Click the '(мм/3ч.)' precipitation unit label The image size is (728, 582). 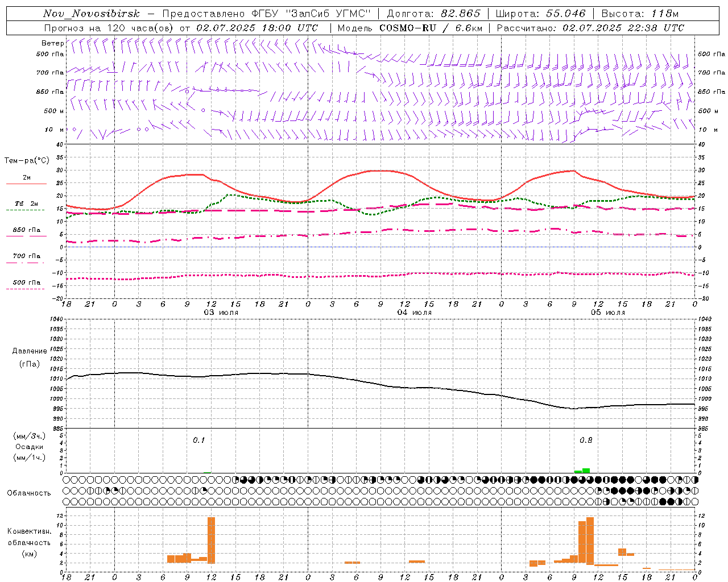pos(30,436)
